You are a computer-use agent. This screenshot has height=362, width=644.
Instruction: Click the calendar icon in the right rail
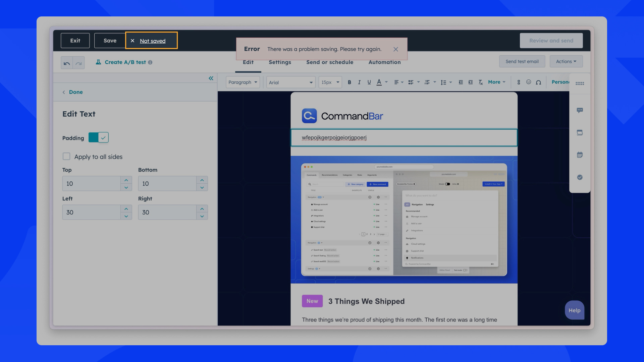pos(580,155)
